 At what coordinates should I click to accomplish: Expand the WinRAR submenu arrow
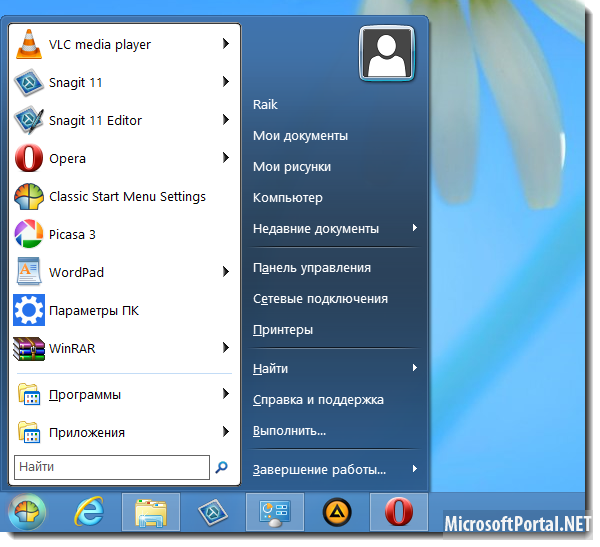pyautogui.click(x=226, y=348)
